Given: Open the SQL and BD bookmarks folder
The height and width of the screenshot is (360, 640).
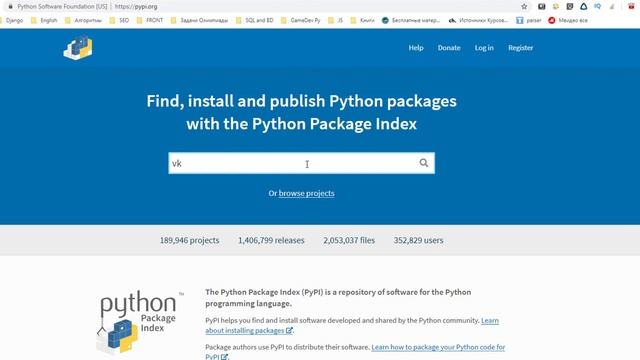Looking at the screenshot, I should 255,20.
